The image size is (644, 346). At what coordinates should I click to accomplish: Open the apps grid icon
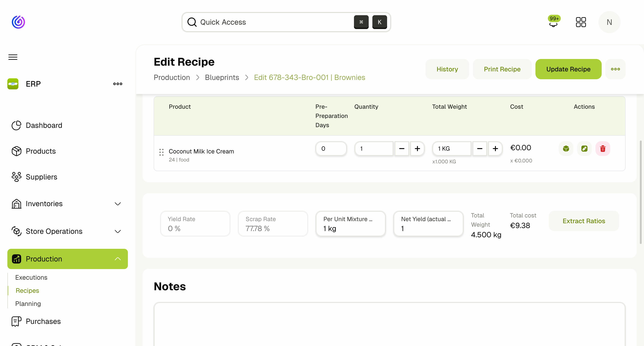581,22
